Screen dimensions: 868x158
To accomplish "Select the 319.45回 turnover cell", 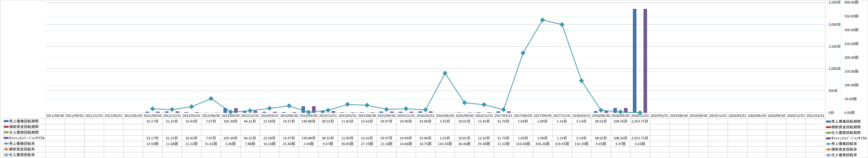I will click(x=562, y=144).
